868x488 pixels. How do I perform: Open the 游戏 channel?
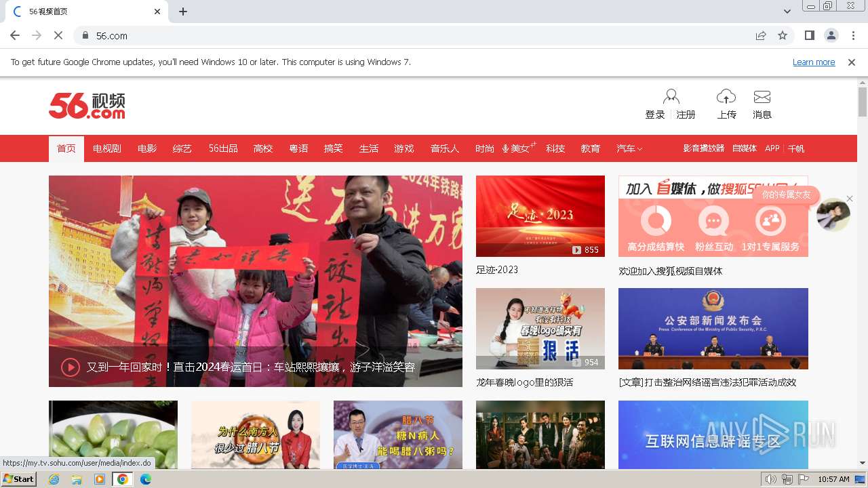point(404,148)
